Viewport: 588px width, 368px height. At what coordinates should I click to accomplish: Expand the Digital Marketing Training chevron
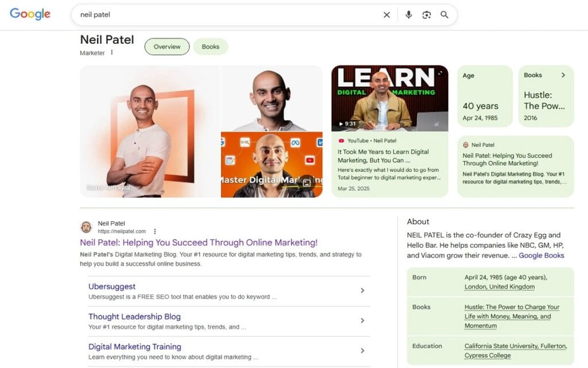(362, 350)
